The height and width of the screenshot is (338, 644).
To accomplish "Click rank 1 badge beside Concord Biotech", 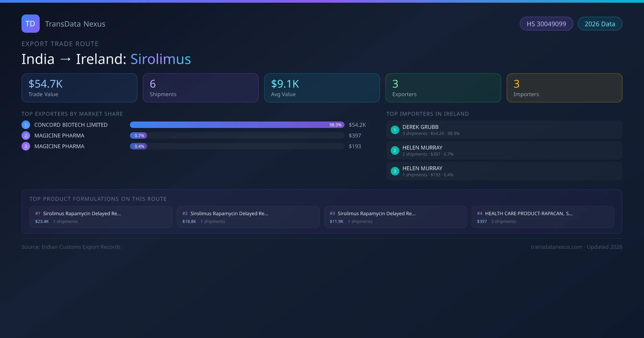I will [x=26, y=125].
